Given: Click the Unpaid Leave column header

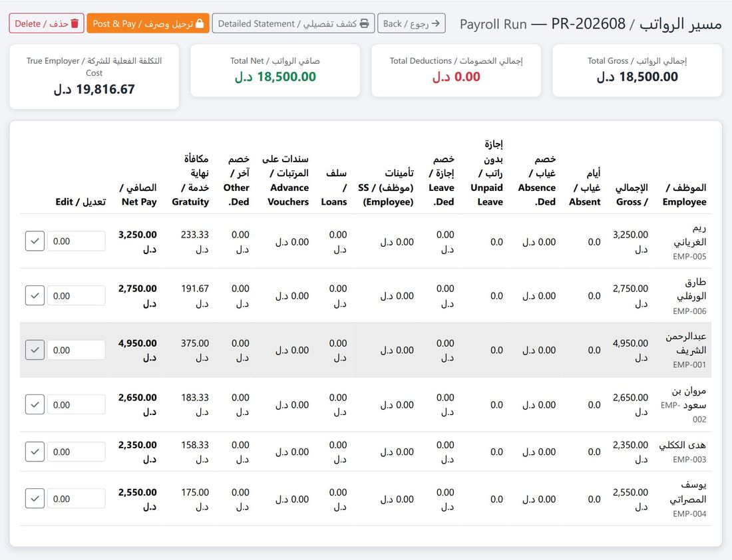Looking at the screenshot, I should 487,173.
